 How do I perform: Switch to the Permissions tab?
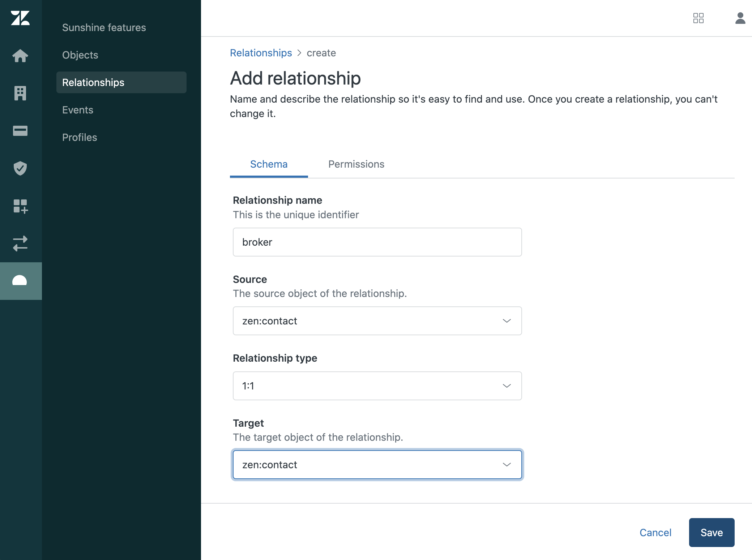click(356, 164)
